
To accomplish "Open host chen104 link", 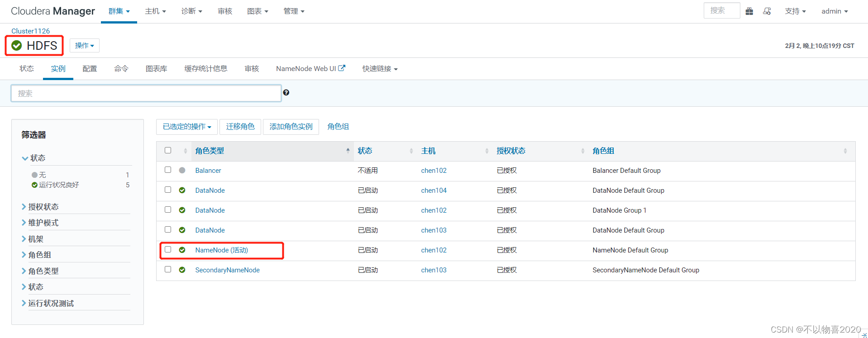I will 434,190.
